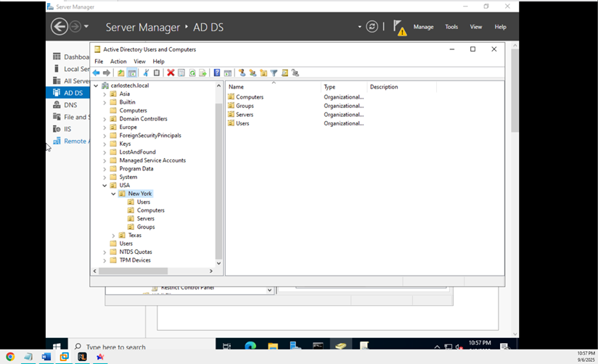598x364 pixels.
Task: Open Server Manager notifications flag
Action: (399, 27)
